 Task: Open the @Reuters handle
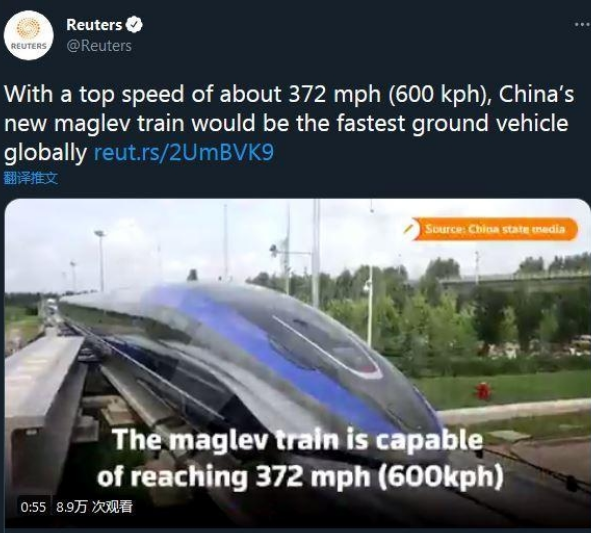tap(99, 46)
